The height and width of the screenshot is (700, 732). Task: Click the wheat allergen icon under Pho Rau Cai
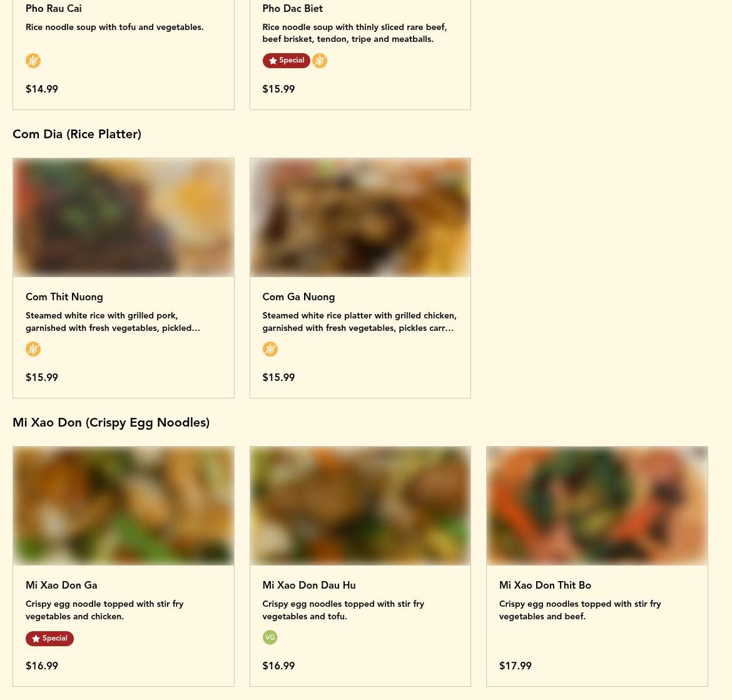tap(33, 61)
